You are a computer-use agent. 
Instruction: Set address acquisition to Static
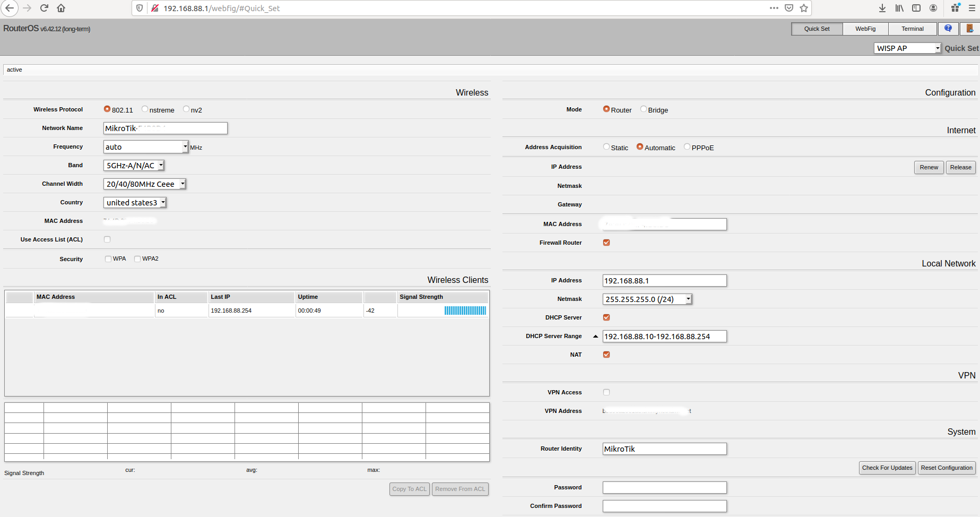click(x=606, y=147)
